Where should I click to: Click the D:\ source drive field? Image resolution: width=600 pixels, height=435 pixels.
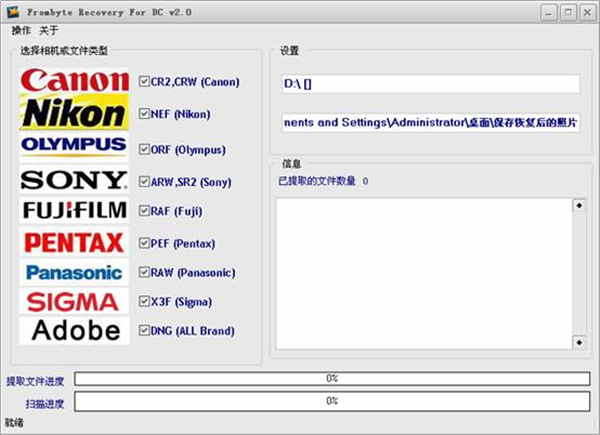pyautogui.click(x=429, y=84)
